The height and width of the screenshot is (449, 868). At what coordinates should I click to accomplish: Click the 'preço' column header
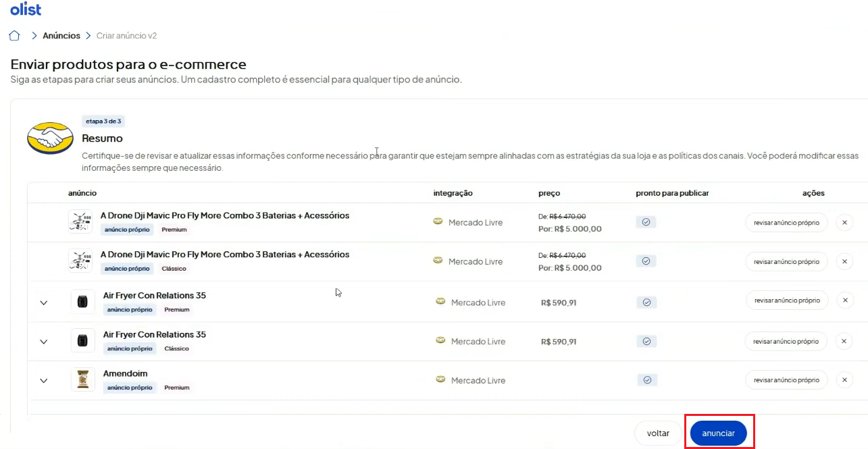click(x=549, y=193)
